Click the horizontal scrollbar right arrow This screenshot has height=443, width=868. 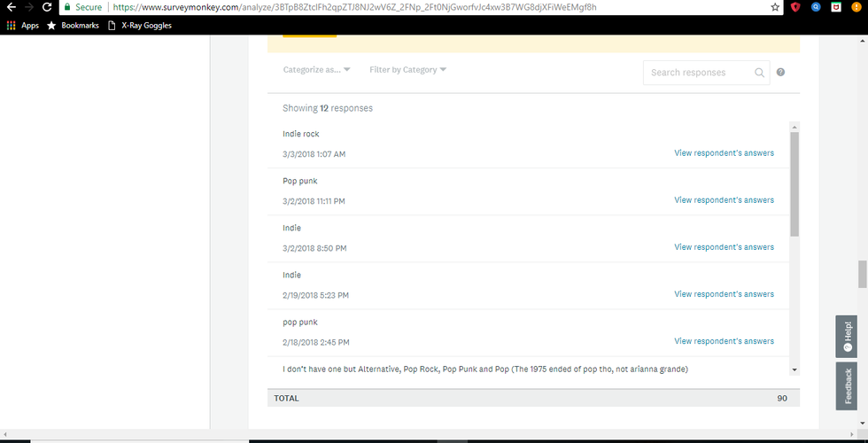point(853,435)
